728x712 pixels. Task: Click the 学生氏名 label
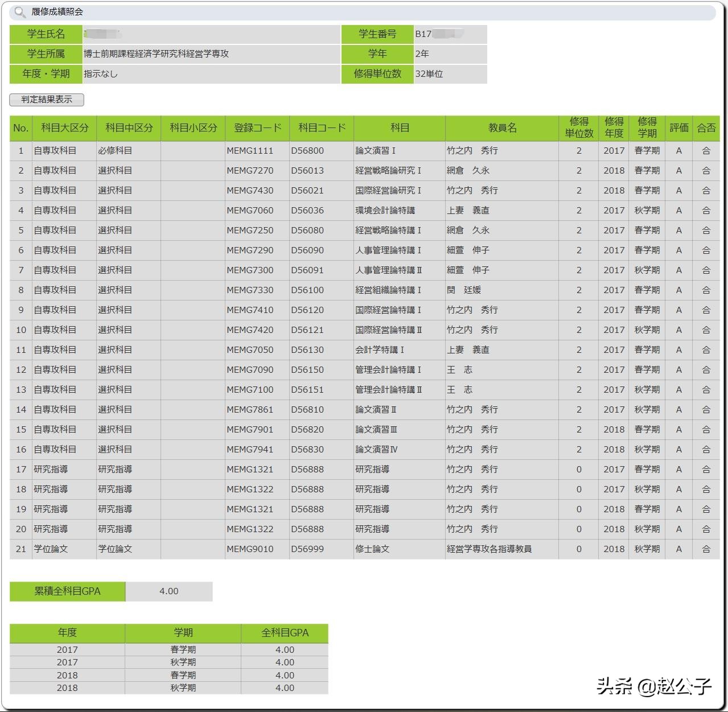[46, 34]
